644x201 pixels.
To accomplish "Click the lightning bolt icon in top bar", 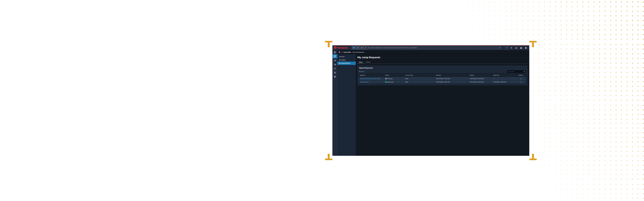I will [x=511, y=48].
